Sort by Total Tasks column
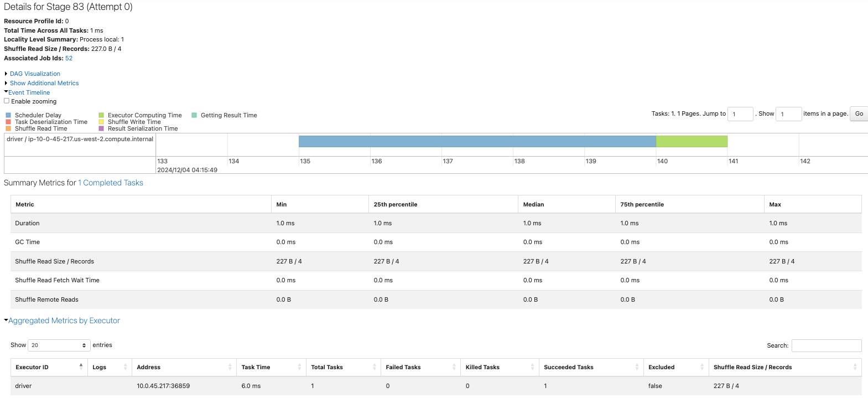 pyautogui.click(x=343, y=367)
